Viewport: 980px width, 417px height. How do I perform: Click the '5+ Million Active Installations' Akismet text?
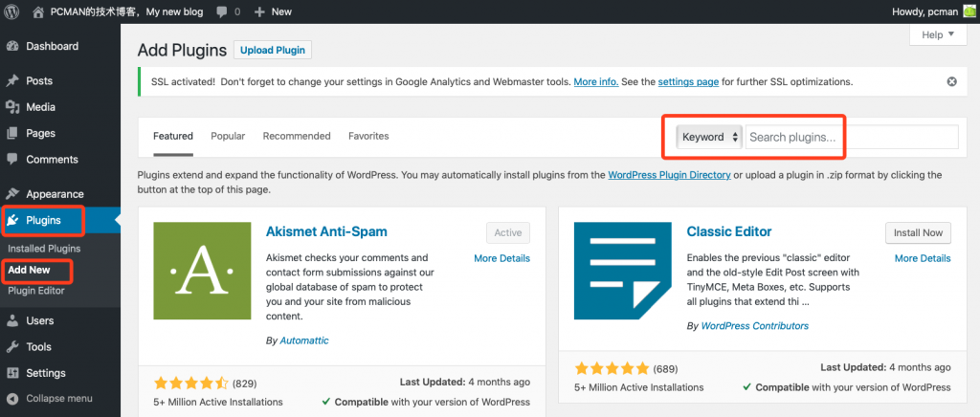click(x=218, y=402)
